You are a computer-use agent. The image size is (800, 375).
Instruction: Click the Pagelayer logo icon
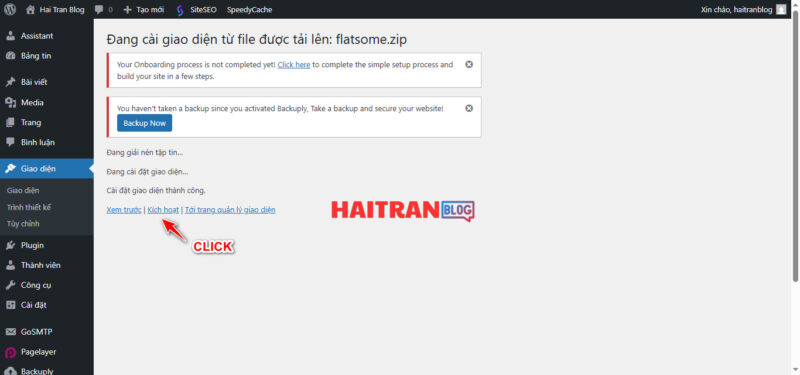[10, 352]
